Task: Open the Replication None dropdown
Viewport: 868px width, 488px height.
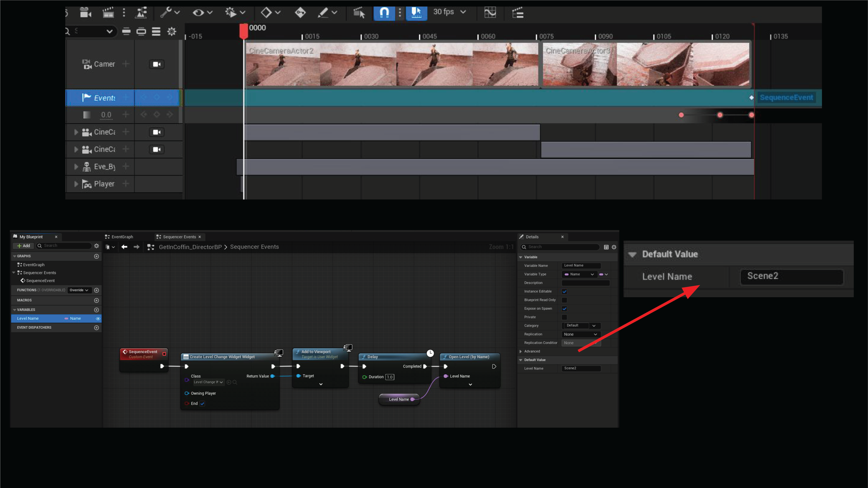Action: tap(581, 334)
